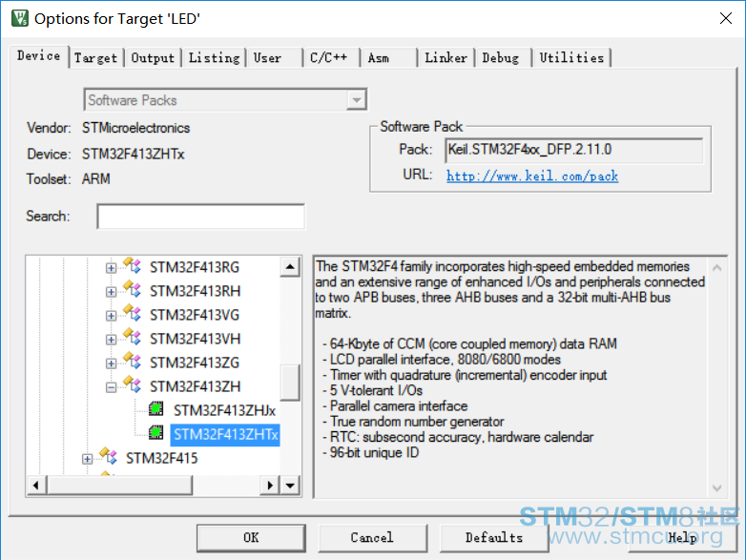This screenshot has width=746, height=560.
Task: Select STM32F413ZHJx in the device tree
Action: tap(224, 410)
